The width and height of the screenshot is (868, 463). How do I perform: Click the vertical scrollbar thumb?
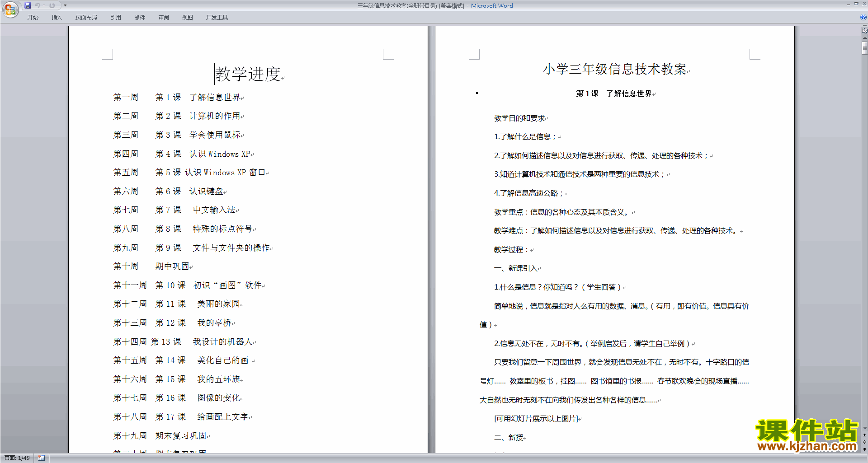click(864, 48)
